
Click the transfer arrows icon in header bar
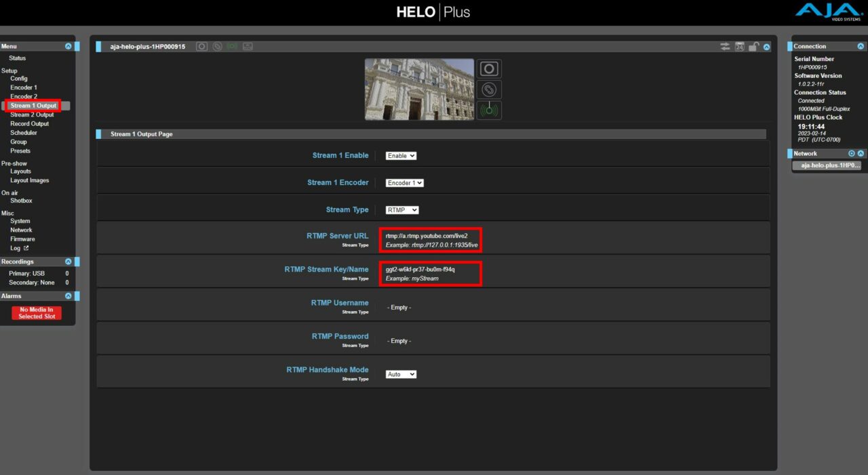(726, 47)
